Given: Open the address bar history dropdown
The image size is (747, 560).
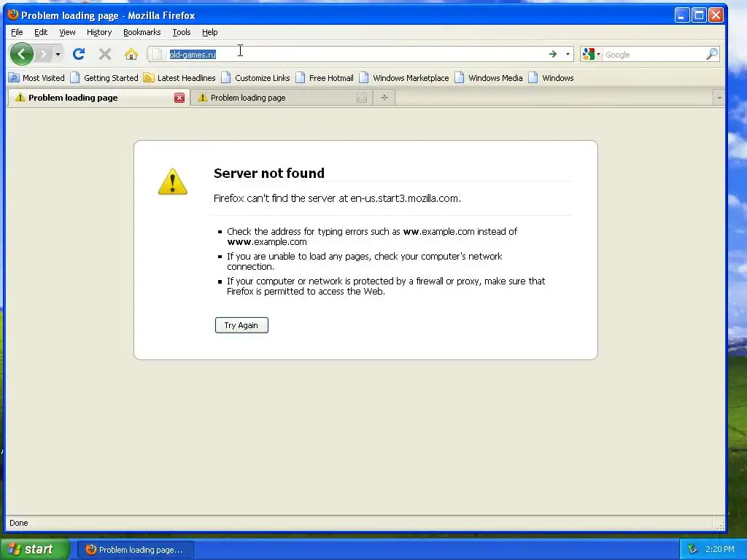Looking at the screenshot, I should point(568,54).
